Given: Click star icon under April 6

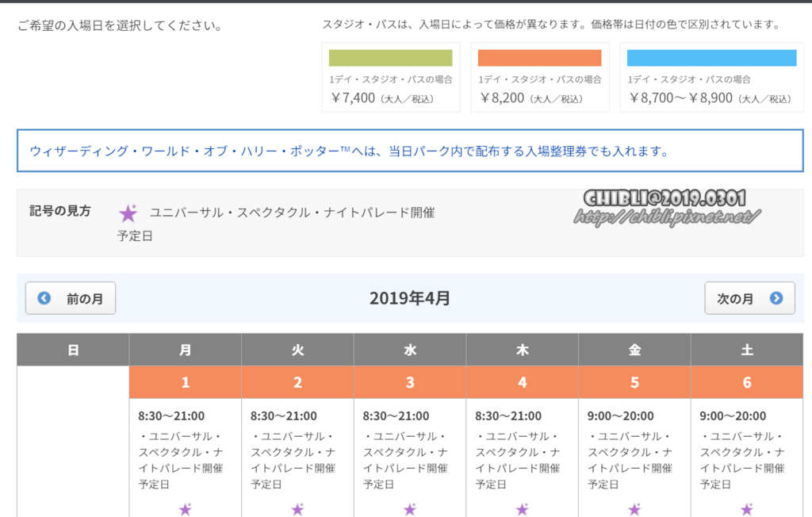Looking at the screenshot, I should pos(747,509).
